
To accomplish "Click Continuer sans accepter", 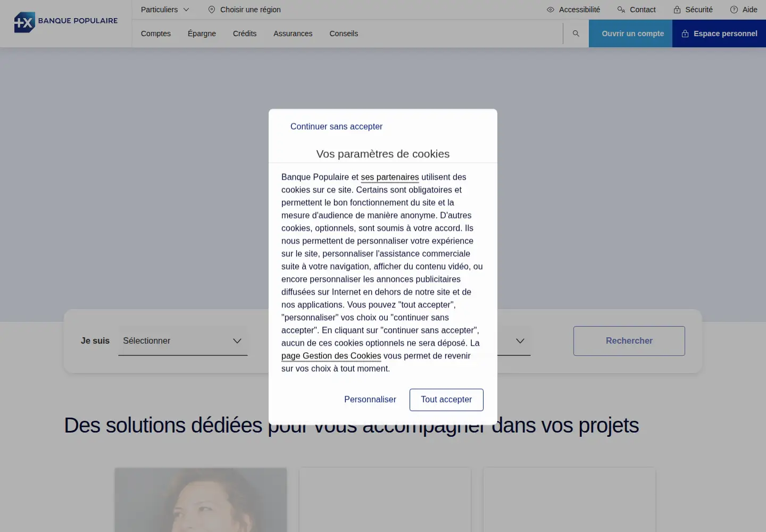I will (x=336, y=127).
